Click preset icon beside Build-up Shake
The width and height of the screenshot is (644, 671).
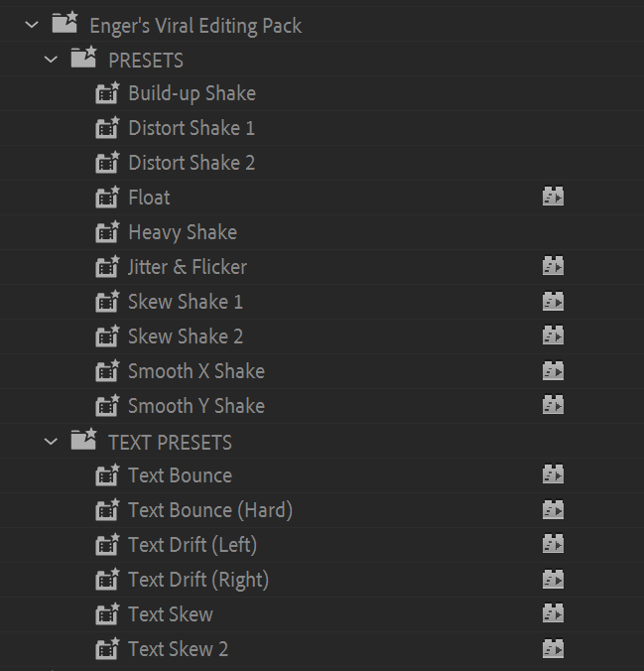click(x=106, y=94)
